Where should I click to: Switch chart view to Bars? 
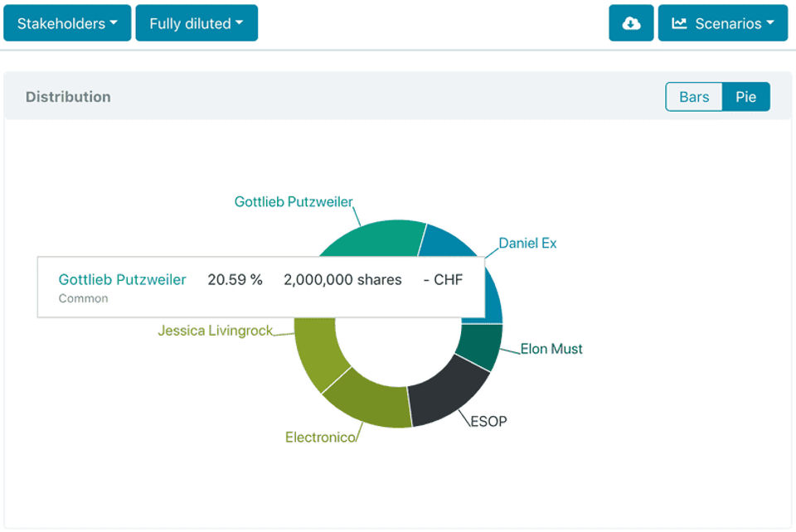pos(694,97)
